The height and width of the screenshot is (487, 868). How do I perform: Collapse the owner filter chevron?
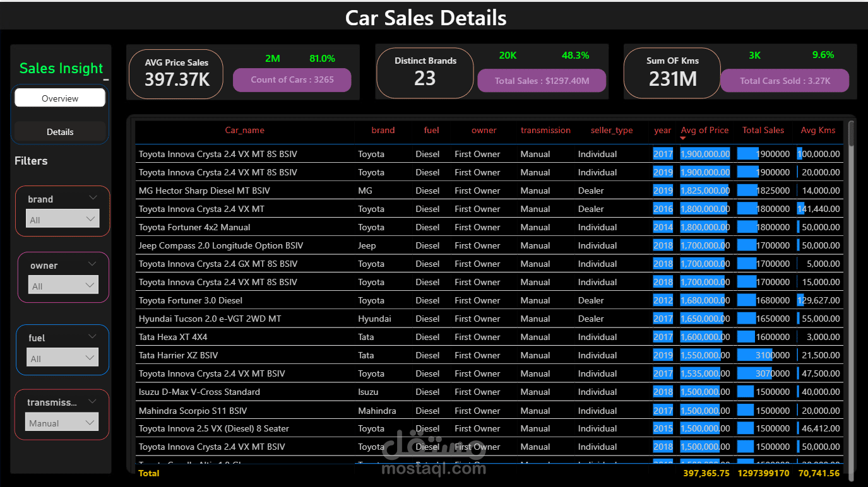click(92, 264)
